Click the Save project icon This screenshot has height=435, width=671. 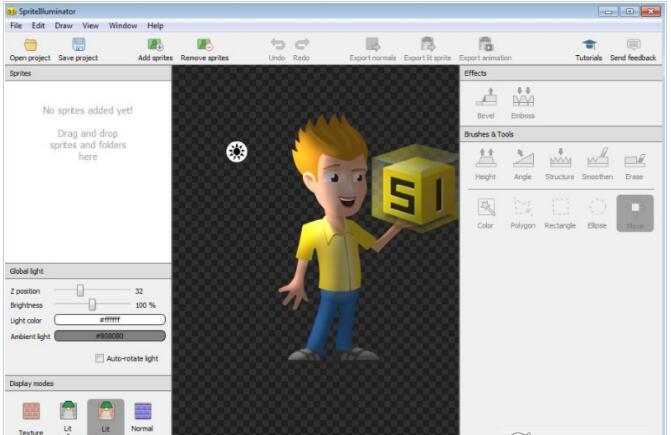click(x=78, y=44)
